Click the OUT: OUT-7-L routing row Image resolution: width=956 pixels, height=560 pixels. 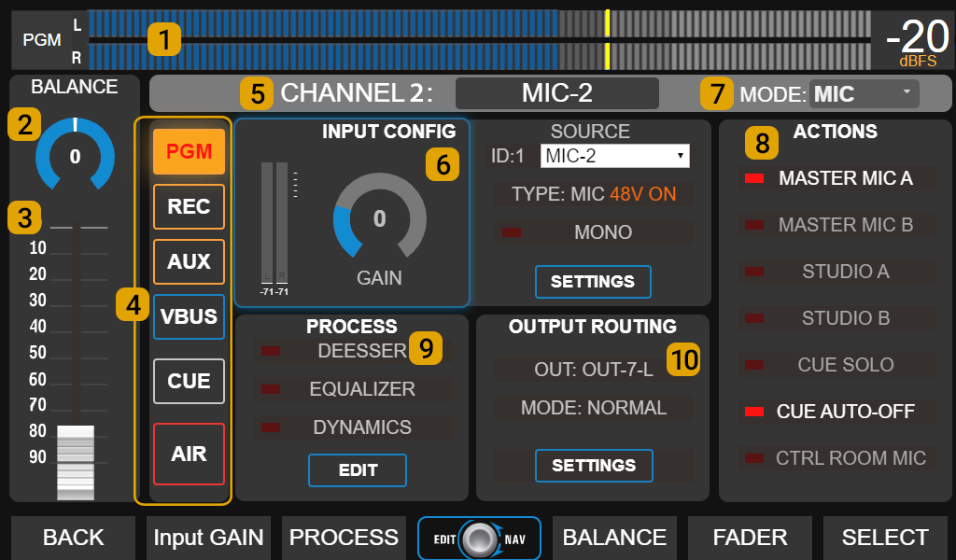[x=593, y=370]
